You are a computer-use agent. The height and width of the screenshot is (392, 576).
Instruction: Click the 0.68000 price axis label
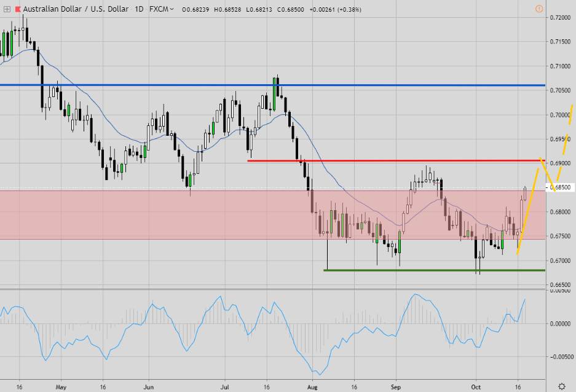point(560,212)
